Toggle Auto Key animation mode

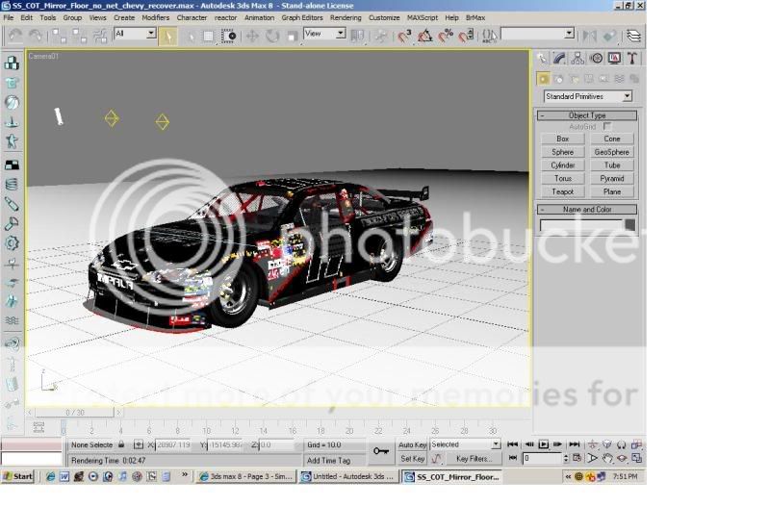point(412,444)
